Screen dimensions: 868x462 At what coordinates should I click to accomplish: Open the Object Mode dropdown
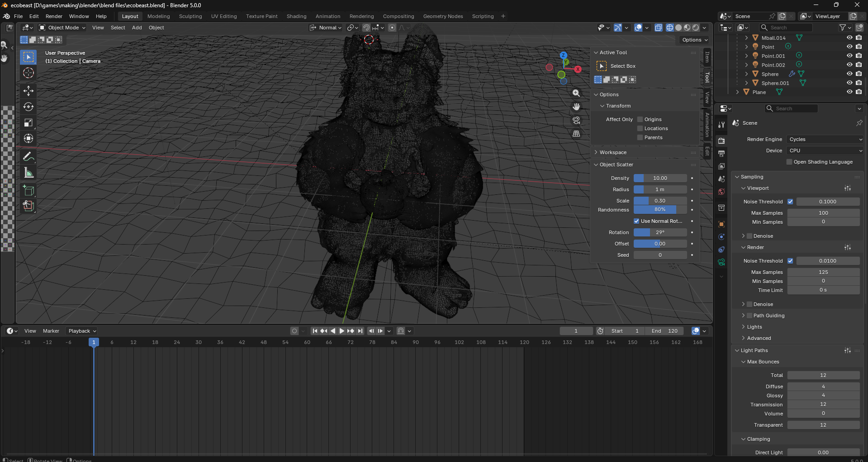pos(62,28)
